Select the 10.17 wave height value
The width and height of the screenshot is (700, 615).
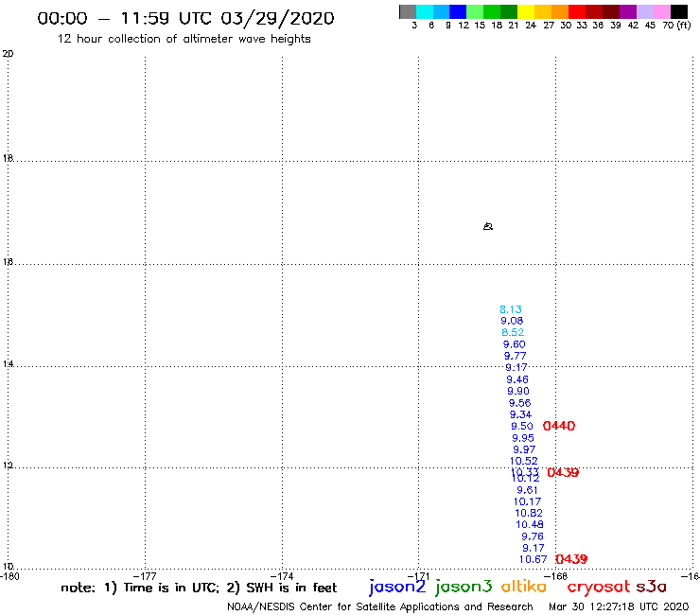(527, 502)
